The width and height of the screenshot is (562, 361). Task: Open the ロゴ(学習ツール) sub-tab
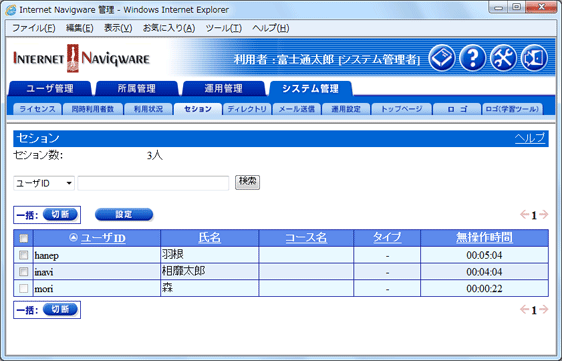point(512,109)
